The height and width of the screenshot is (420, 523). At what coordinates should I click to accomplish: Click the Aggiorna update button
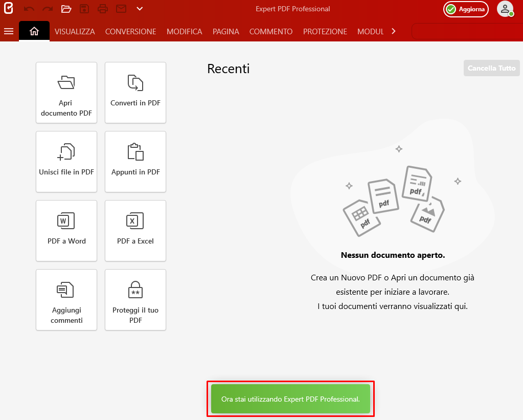point(466,9)
